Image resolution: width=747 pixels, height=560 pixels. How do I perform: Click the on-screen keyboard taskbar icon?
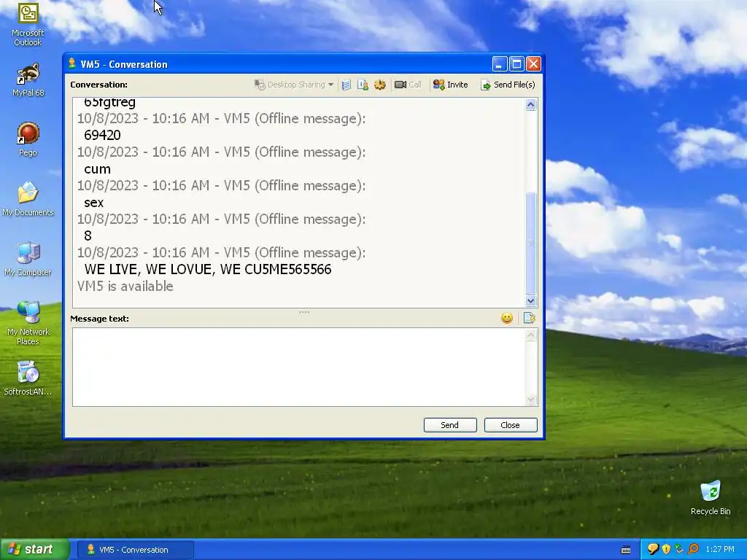626,550
